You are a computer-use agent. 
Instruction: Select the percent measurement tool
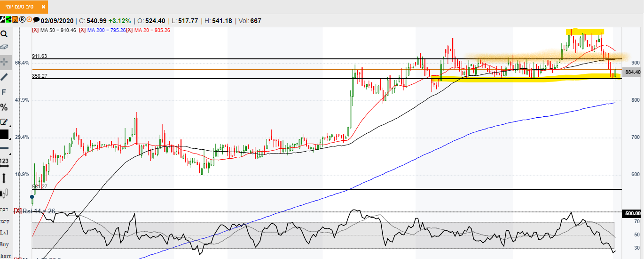pyautogui.click(x=4, y=107)
